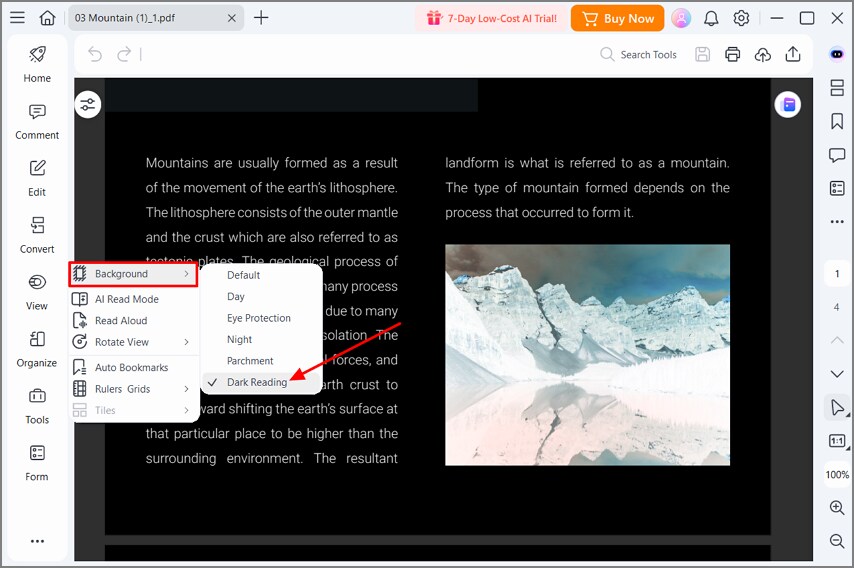Screen dimensions: 854x568
Task: Toggle the properties sliders button
Action: coord(88,104)
